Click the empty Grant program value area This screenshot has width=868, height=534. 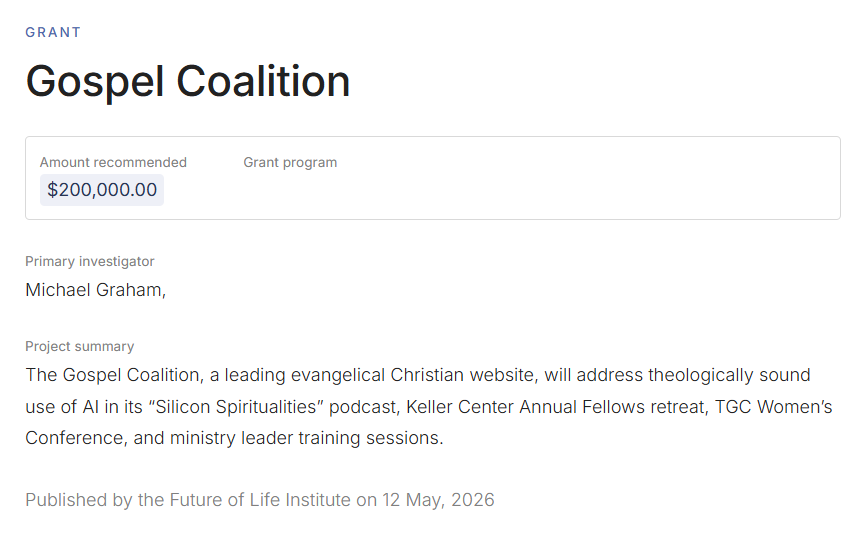click(x=290, y=190)
